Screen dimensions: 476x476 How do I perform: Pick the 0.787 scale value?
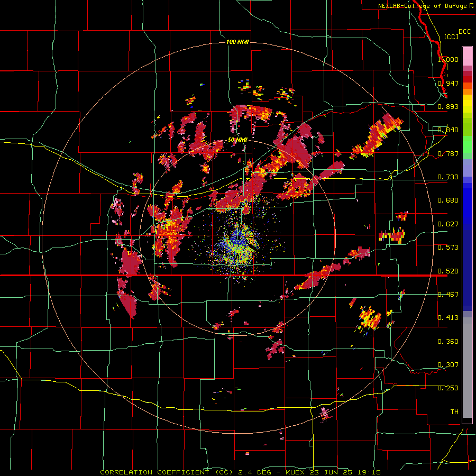[448, 153]
